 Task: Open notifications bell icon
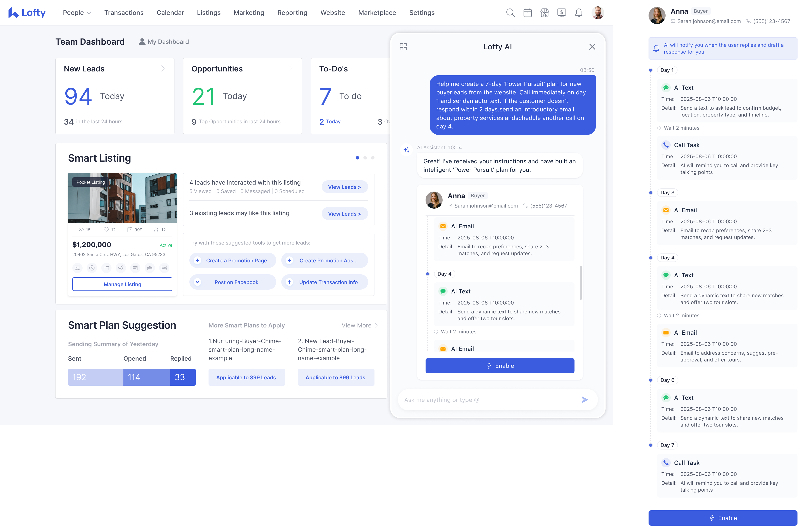tap(579, 13)
